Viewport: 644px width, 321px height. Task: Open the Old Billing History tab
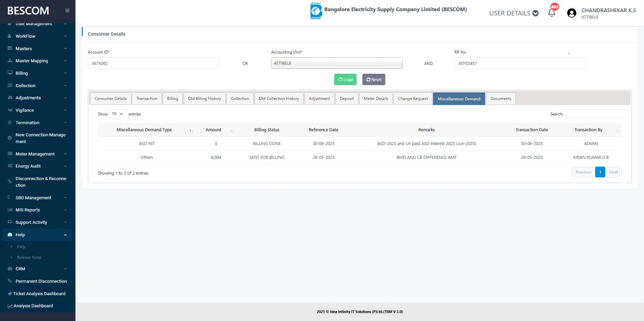click(x=204, y=99)
